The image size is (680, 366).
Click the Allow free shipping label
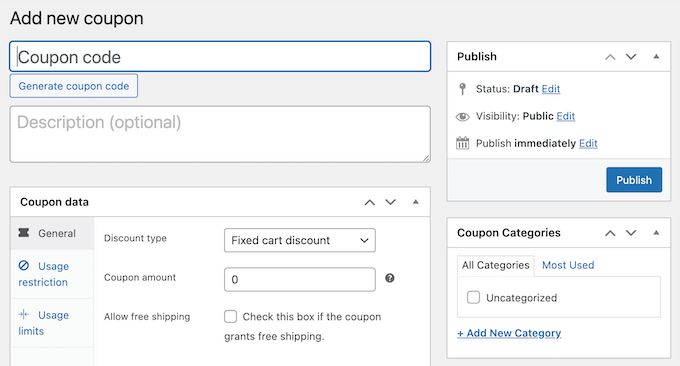pyautogui.click(x=147, y=317)
